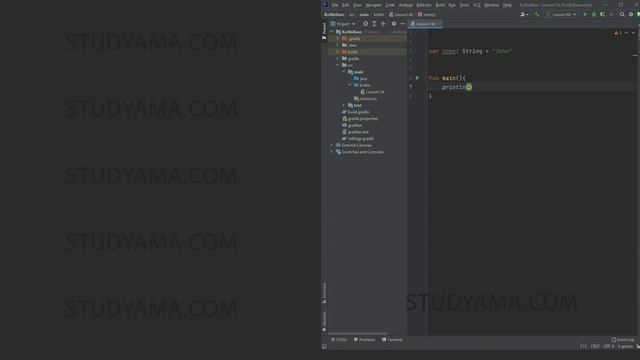Click the warnings indicator in editor corner
Viewport: 640px width, 360px height.
[x=618, y=33]
